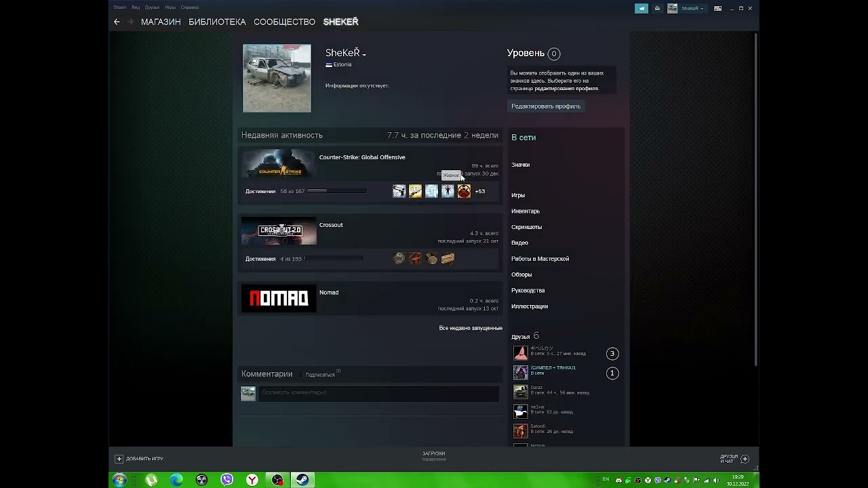The height and width of the screenshot is (488, 868).
Task: Open the Crossout game banner
Action: coord(279,231)
